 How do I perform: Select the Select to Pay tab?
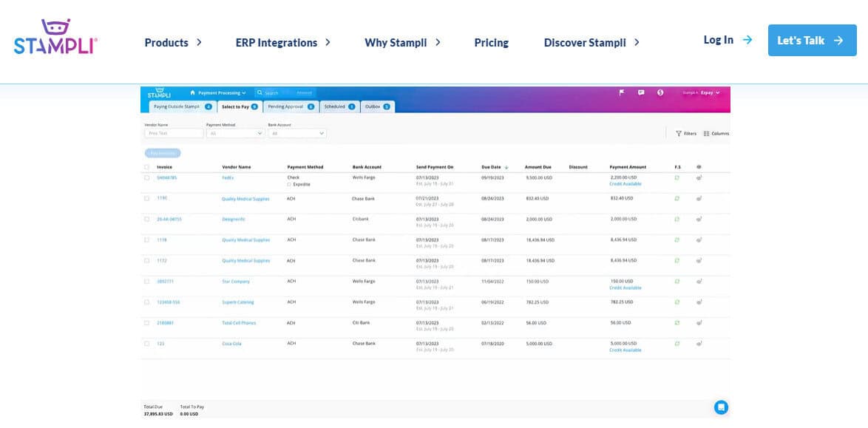tap(240, 106)
